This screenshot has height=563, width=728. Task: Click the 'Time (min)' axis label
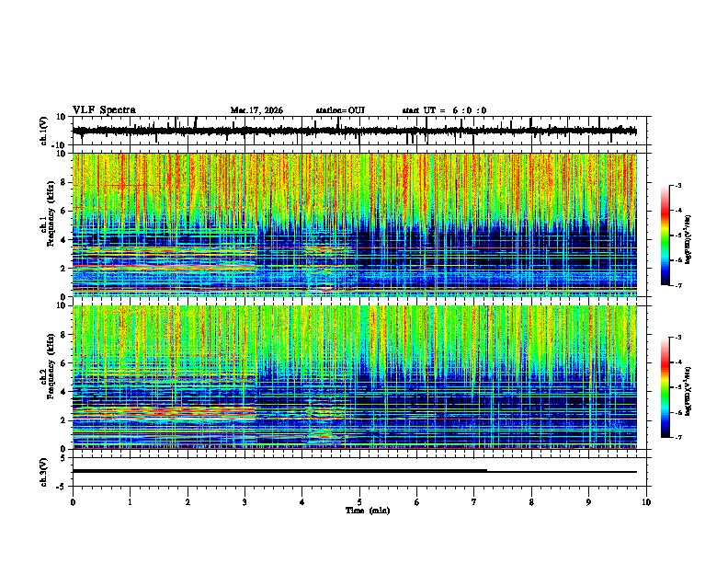point(368,511)
